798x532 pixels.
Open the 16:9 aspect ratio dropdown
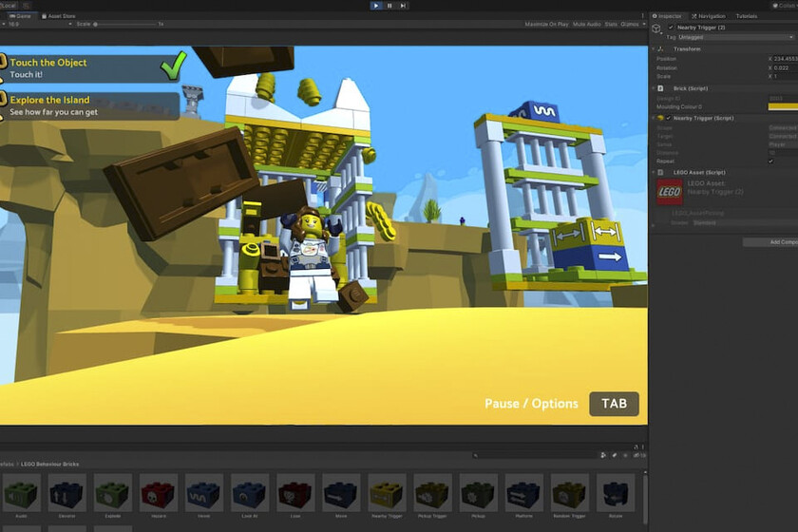coord(39,24)
